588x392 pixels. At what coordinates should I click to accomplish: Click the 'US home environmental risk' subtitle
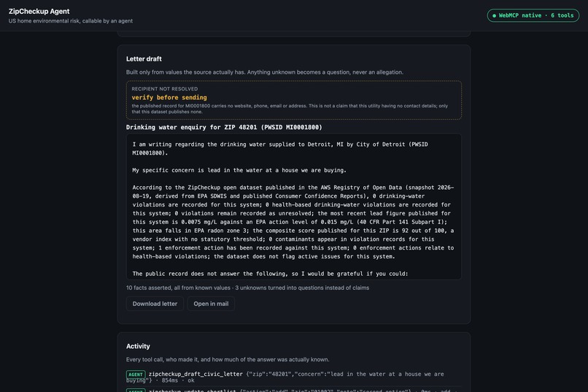(71, 21)
